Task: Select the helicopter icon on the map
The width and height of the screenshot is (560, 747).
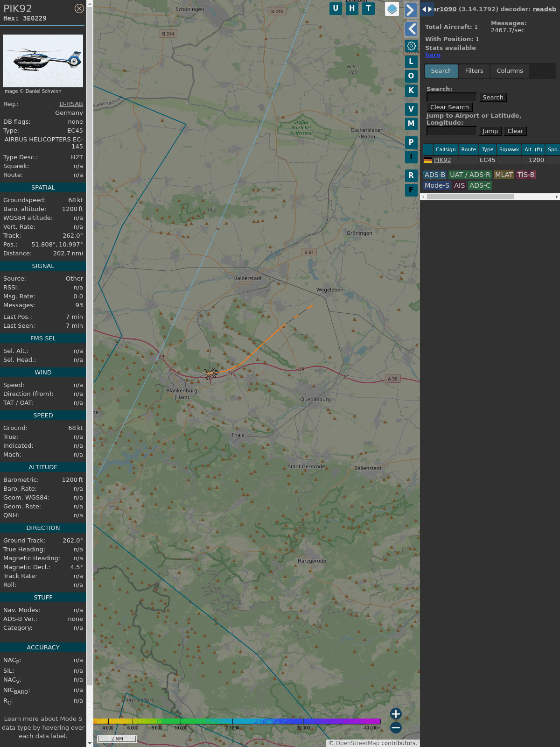Action: (x=211, y=373)
